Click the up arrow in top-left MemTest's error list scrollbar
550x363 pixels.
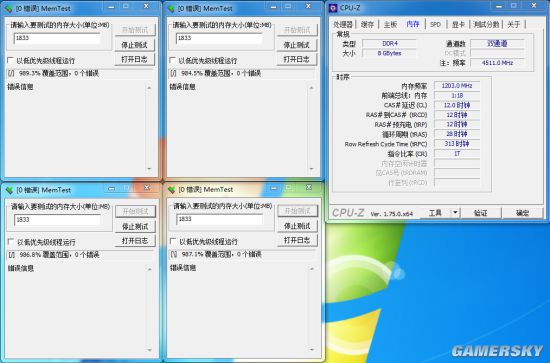click(x=149, y=87)
